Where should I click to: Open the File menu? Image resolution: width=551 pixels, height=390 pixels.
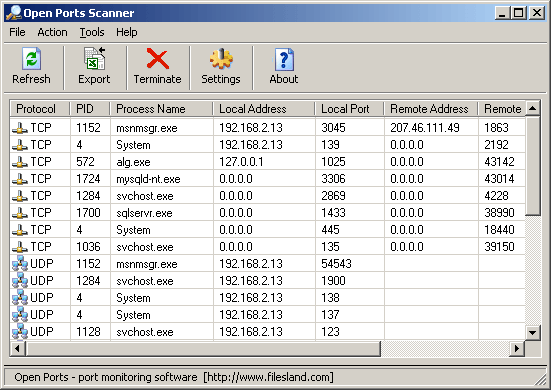(x=17, y=32)
